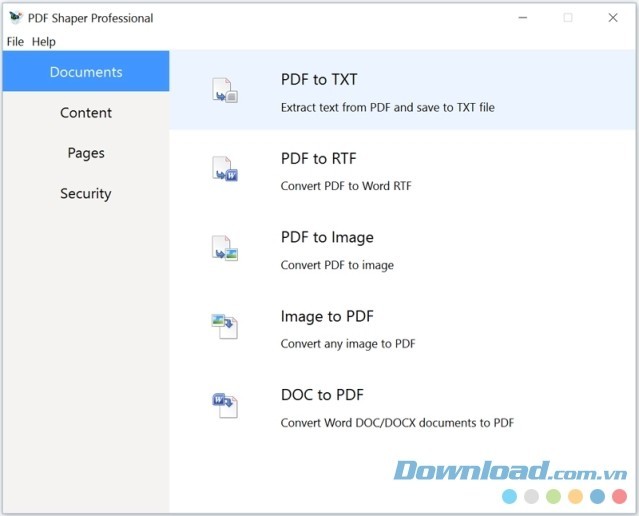
Task: Click 'Extract text from PDF and save to TXT file'
Action: pos(388,108)
